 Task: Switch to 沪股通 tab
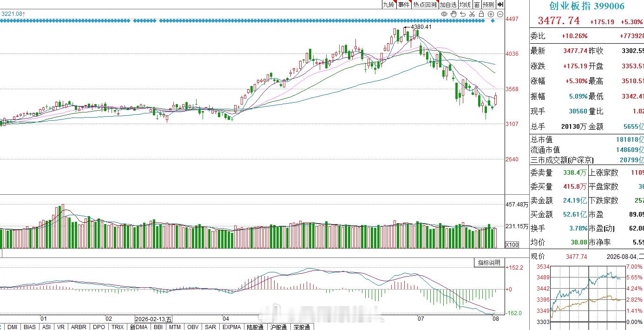tap(278, 327)
